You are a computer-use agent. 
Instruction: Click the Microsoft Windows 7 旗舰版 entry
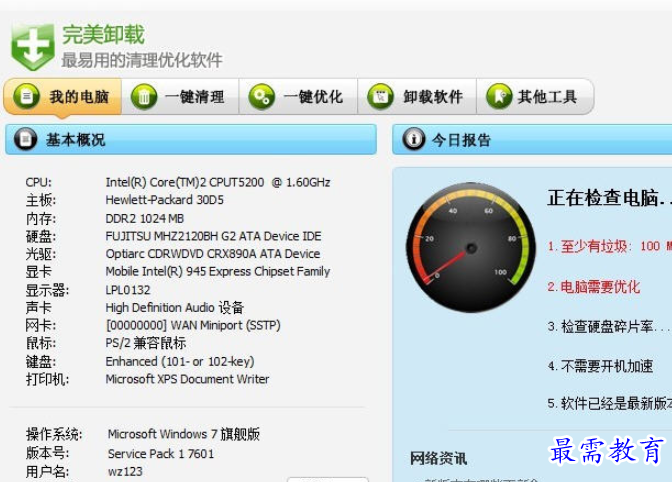coord(184,434)
